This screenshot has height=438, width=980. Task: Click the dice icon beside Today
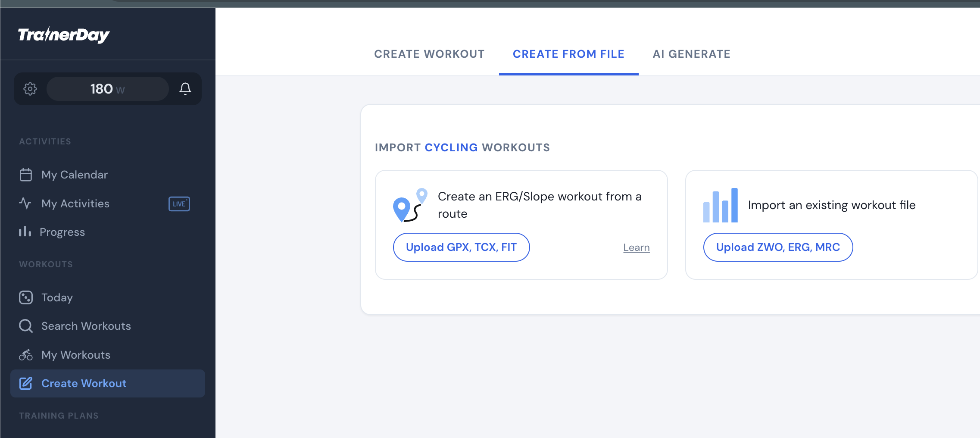pyautogui.click(x=26, y=297)
